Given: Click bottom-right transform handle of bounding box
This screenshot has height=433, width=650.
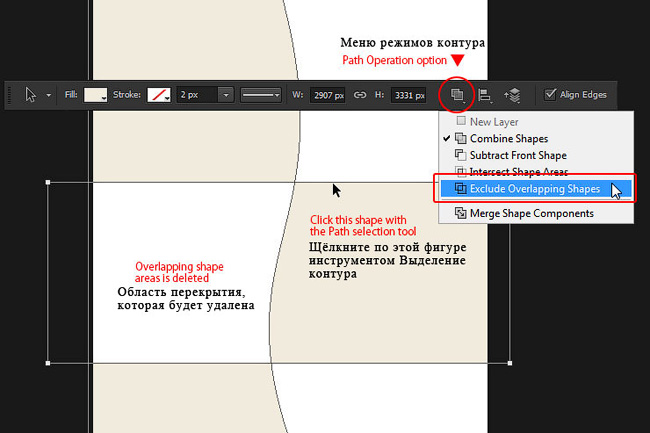Looking at the screenshot, I should [x=510, y=363].
